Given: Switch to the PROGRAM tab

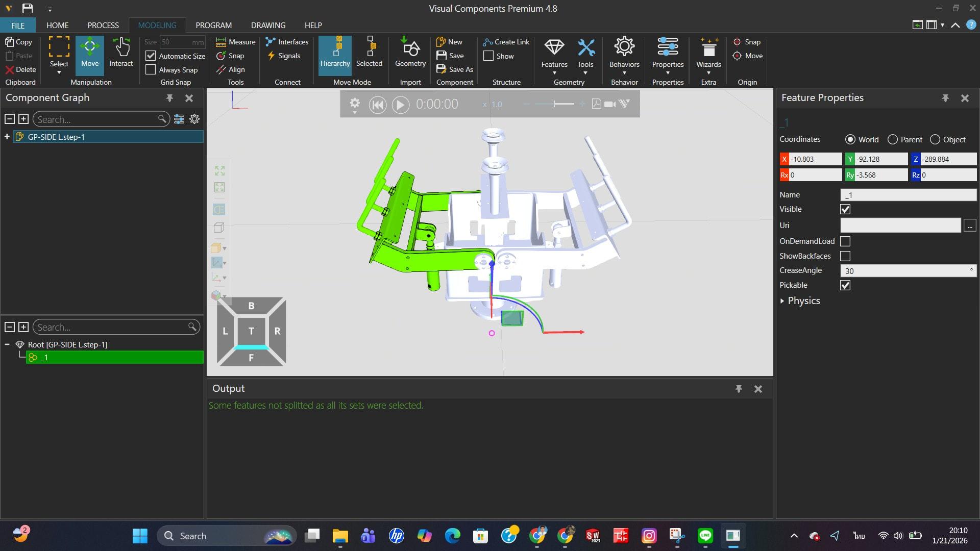Looking at the screenshot, I should tap(213, 25).
